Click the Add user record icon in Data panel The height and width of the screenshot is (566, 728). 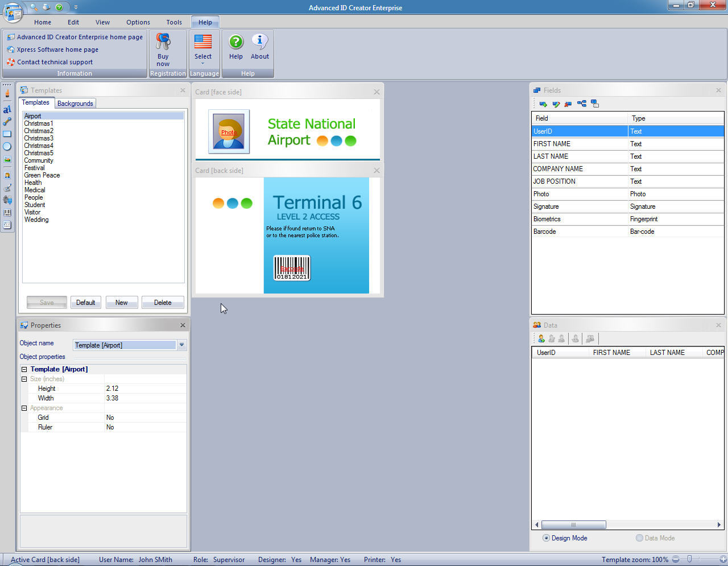[x=541, y=338]
